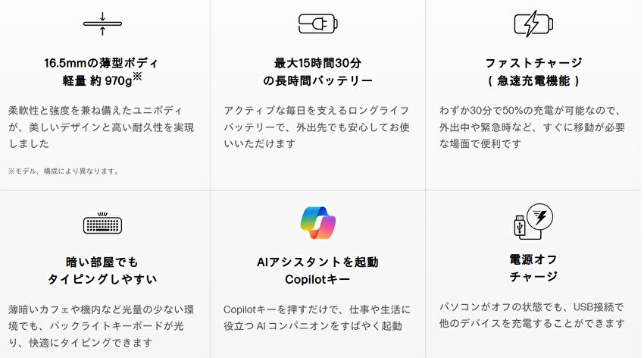Click the 暗い部屋でも heading
Viewport: 644px width, 358px height.
102,262
